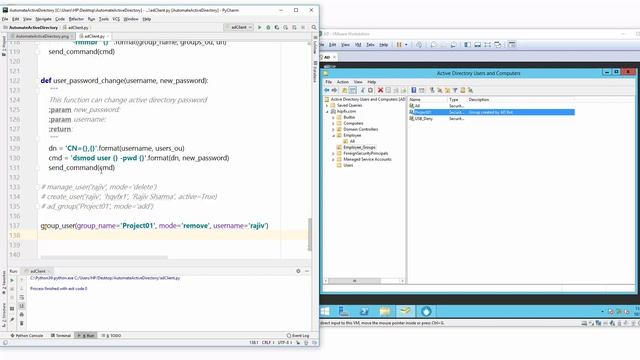Open PyCharm Search Everywhere magnifier
The height and width of the screenshot is (360, 640).
pos(314,27)
